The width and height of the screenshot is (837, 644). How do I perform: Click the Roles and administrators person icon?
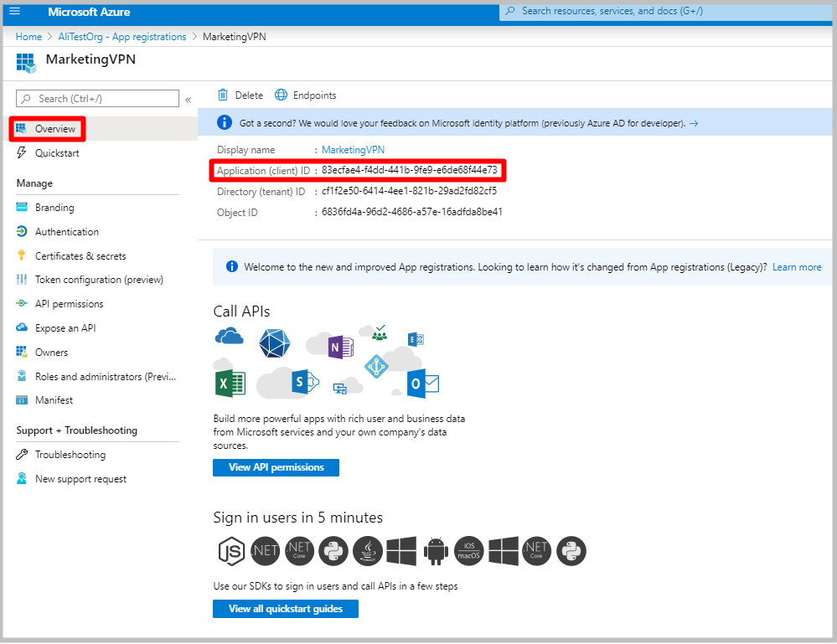coord(21,376)
